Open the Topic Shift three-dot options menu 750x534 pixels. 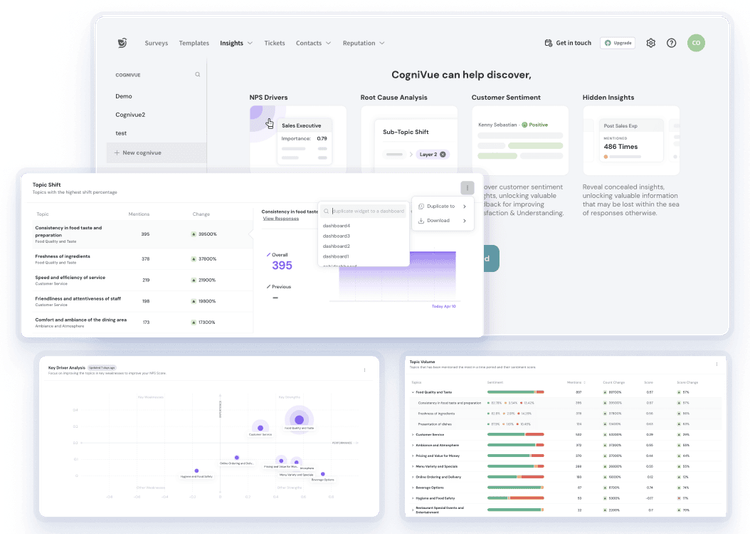[x=467, y=188]
